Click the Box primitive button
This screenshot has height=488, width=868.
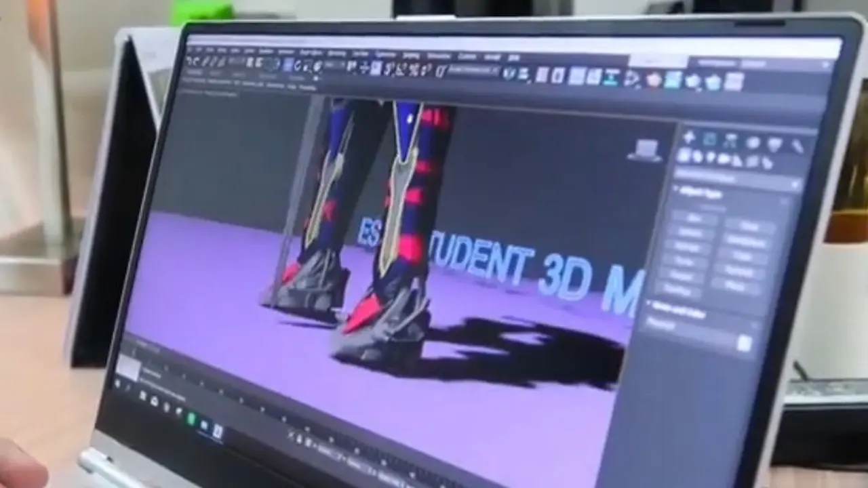tap(694, 218)
